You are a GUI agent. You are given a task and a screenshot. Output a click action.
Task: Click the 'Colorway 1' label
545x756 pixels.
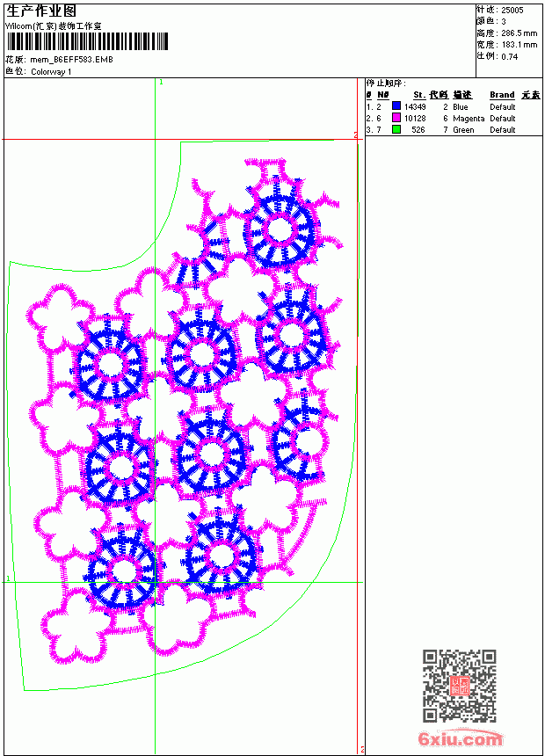point(51,72)
